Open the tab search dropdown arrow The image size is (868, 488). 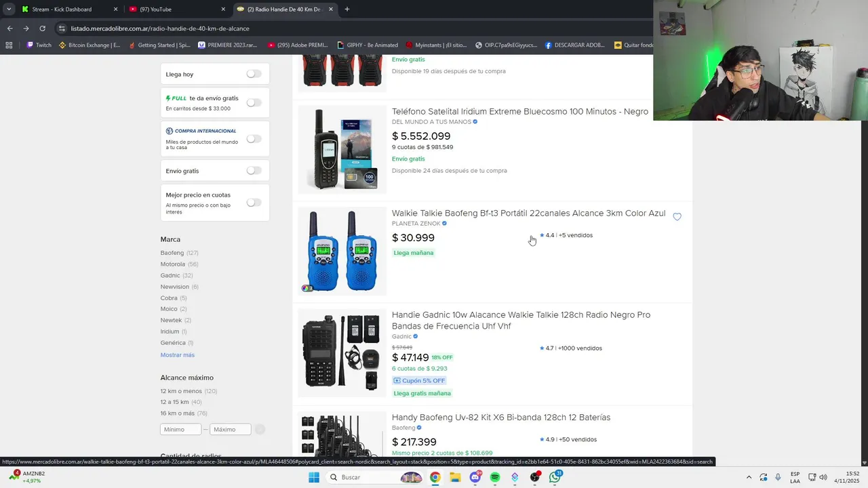coord(8,9)
